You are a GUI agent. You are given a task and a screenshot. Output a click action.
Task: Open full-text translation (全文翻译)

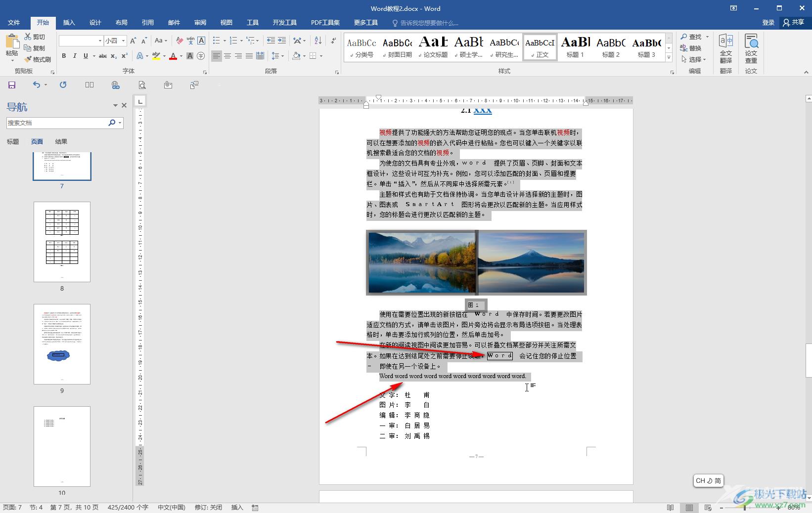[725, 48]
